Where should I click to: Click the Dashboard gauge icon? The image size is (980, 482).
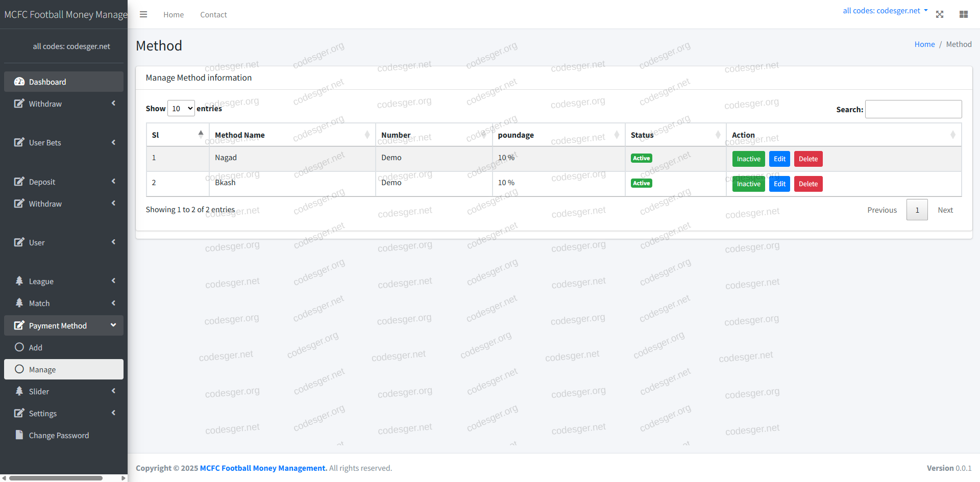pyautogui.click(x=19, y=82)
